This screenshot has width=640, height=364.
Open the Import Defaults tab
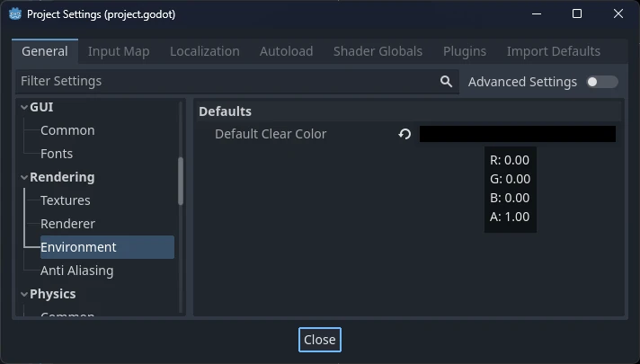click(554, 51)
